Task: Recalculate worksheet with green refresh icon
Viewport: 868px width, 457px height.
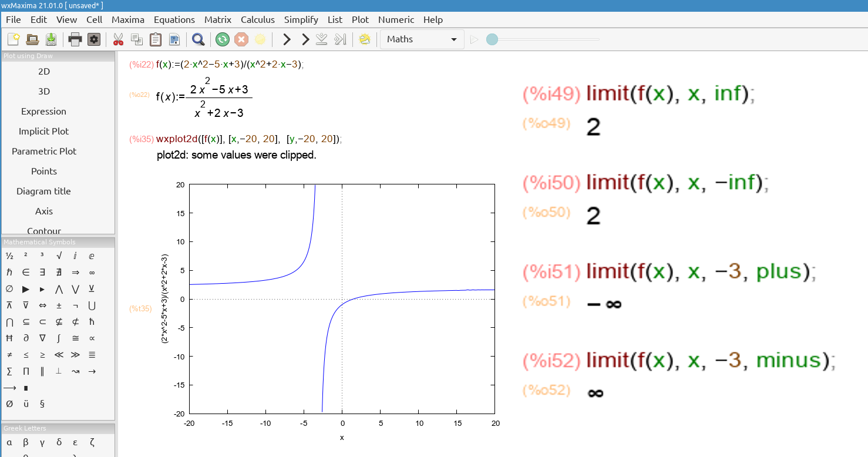Action: [222, 39]
